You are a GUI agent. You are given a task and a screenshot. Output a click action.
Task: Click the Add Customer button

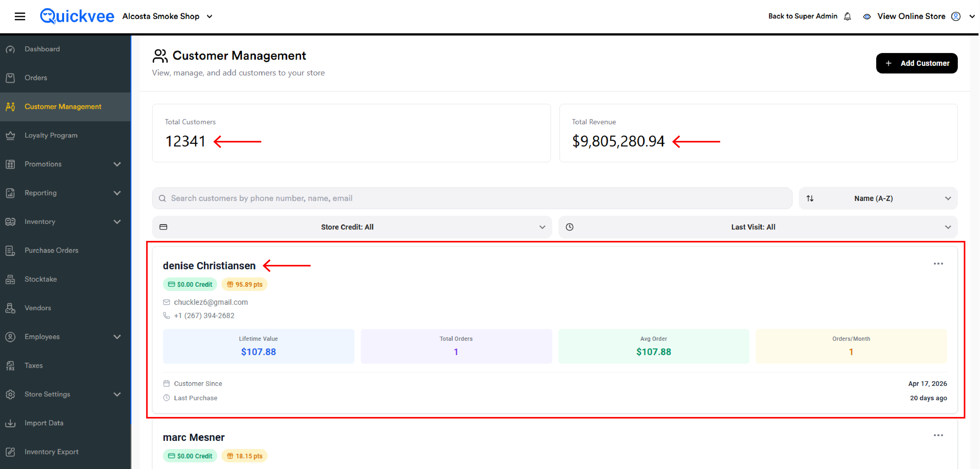tap(916, 63)
